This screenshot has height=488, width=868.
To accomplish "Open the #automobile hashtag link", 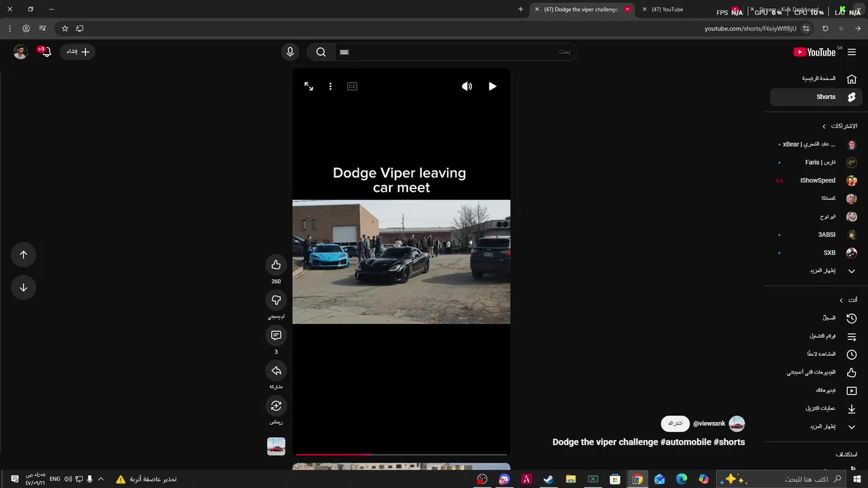I will 685,442.
